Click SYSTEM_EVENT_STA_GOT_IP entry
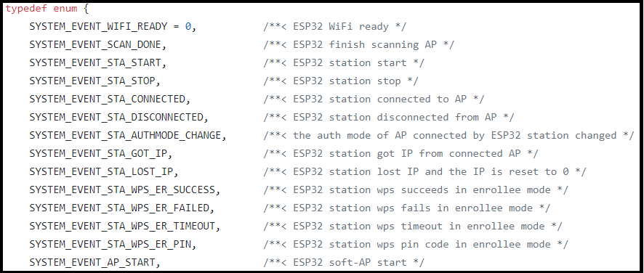 [99, 154]
